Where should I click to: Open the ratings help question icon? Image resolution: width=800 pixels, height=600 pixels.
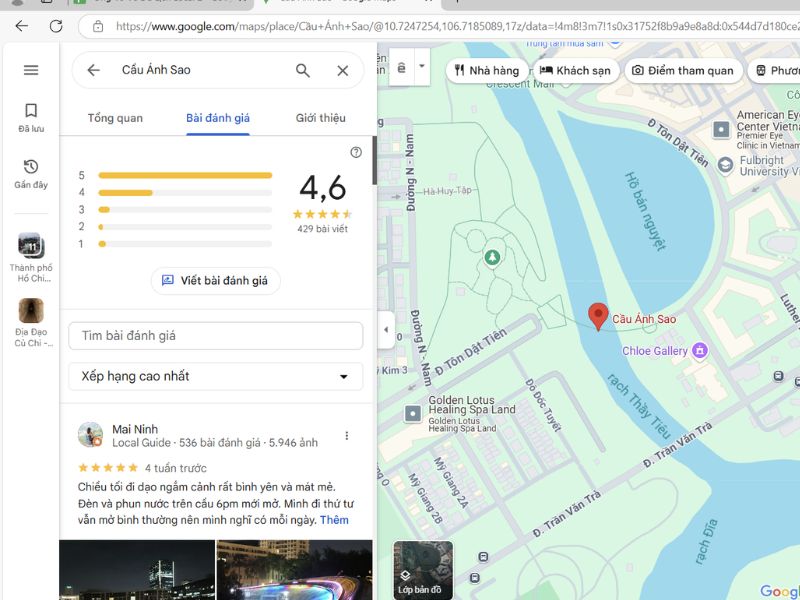coord(356,152)
